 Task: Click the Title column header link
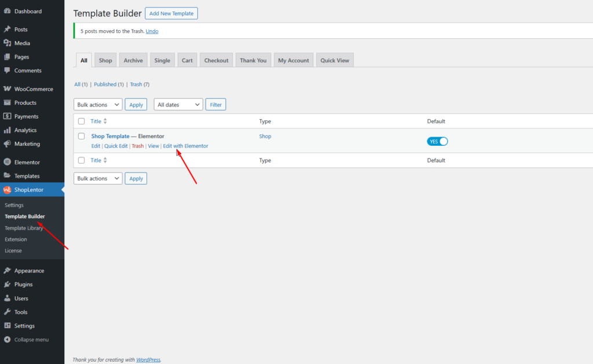pos(96,122)
